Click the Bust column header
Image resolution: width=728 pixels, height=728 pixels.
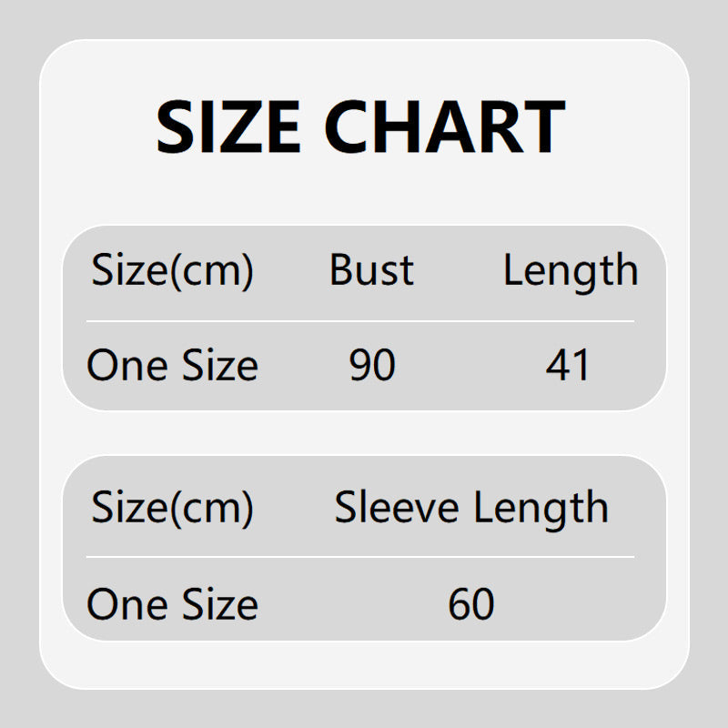(371, 270)
